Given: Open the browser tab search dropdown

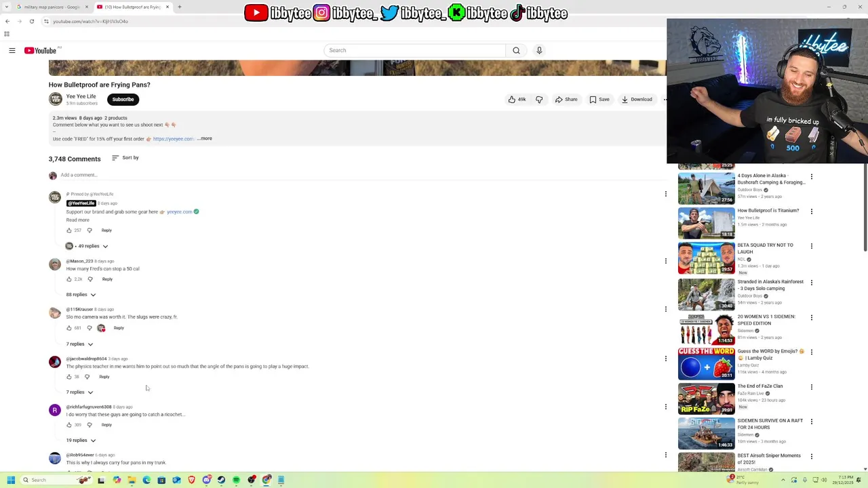Looking at the screenshot, I should (5, 7).
